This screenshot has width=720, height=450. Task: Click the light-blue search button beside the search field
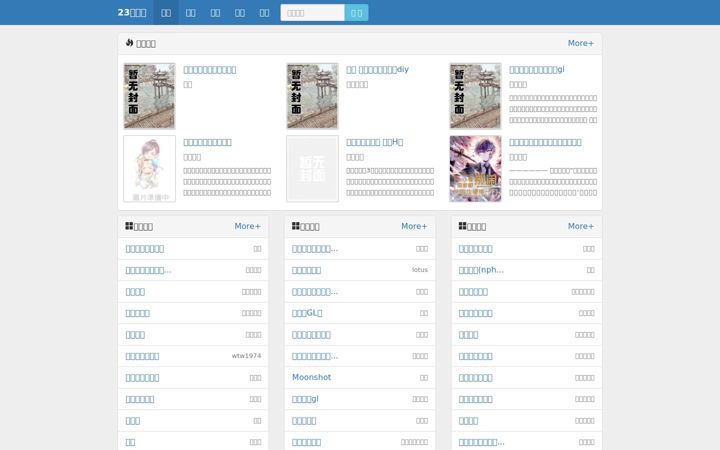click(356, 13)
